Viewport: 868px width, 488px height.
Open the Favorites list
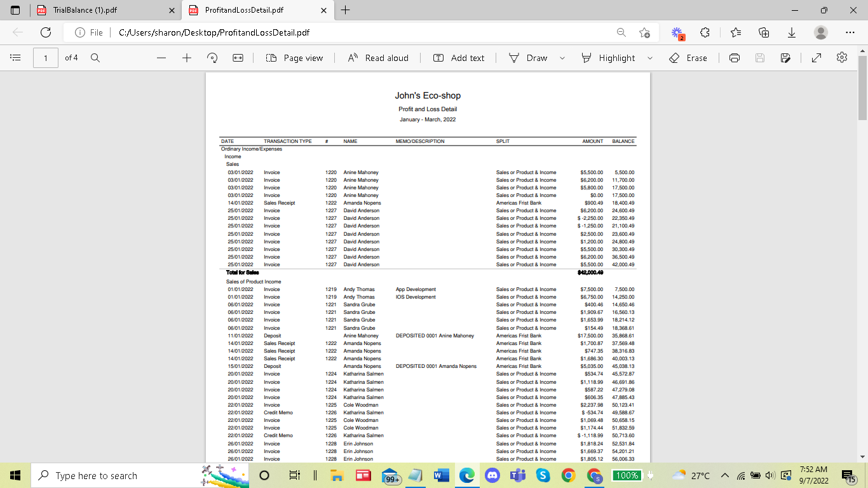(x=736, y=32)
